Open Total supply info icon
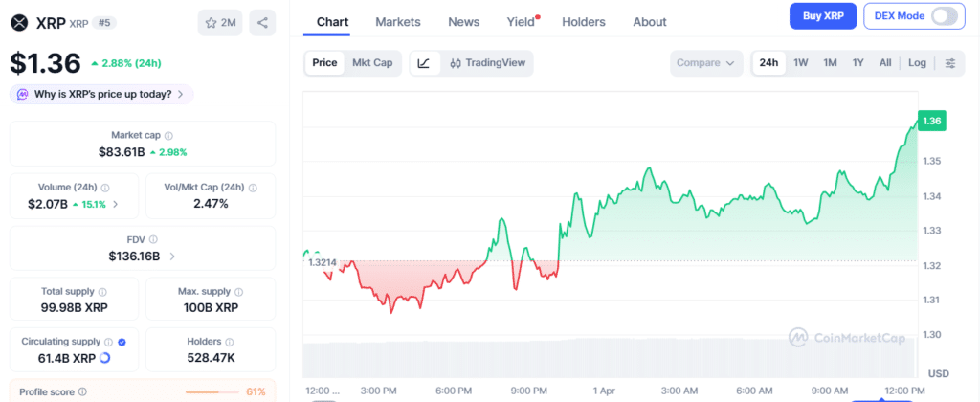Image resolution: width=980 pixels, height=402 pixels. click(102, 291)
